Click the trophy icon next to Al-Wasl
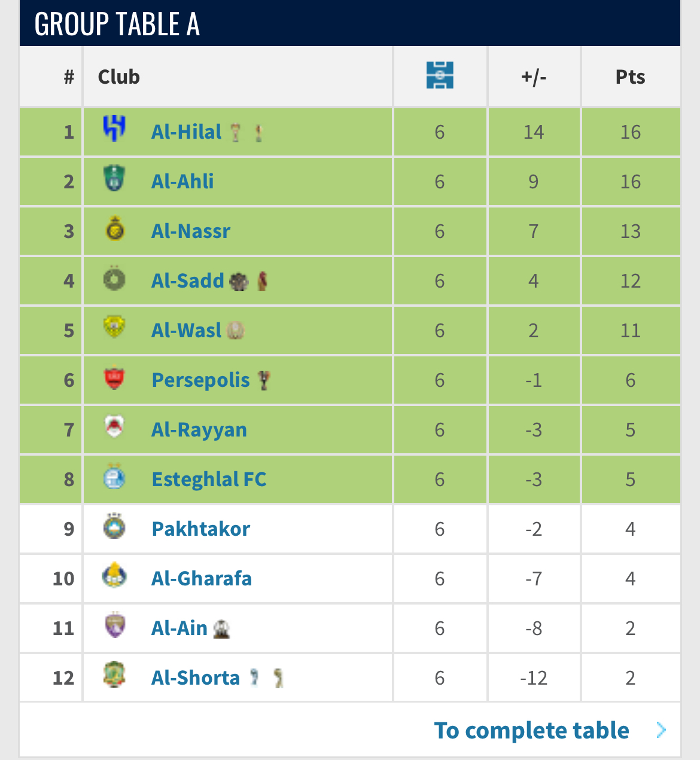Image resolution: width=700 pixels, height=760 pixels. pyautogui.click(x=236, y=330)
